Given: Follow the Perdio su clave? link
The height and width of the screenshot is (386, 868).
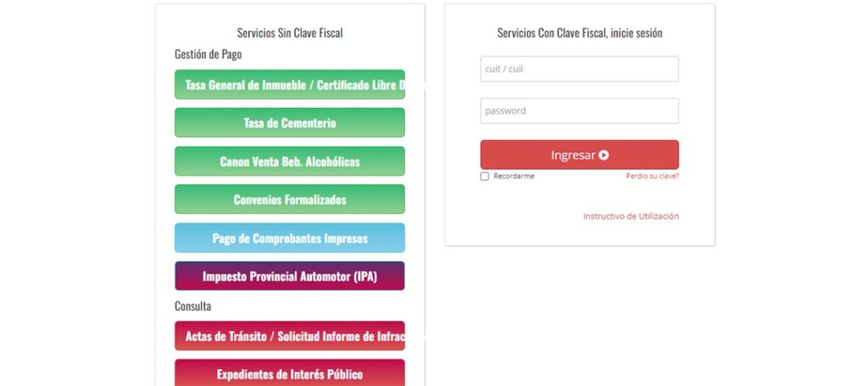Looking at the screenshot, I should 652,176.
